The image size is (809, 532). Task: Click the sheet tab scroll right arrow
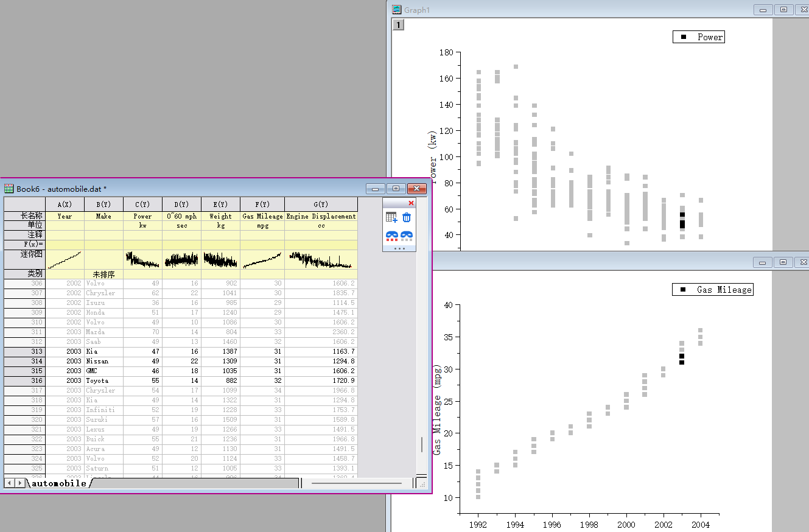pos(20,483)
